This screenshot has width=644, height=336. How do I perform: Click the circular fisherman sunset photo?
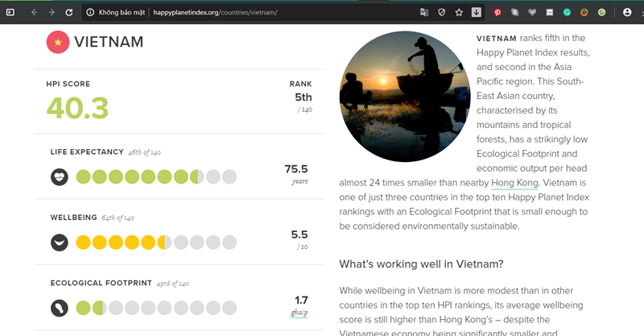[405, 96]
